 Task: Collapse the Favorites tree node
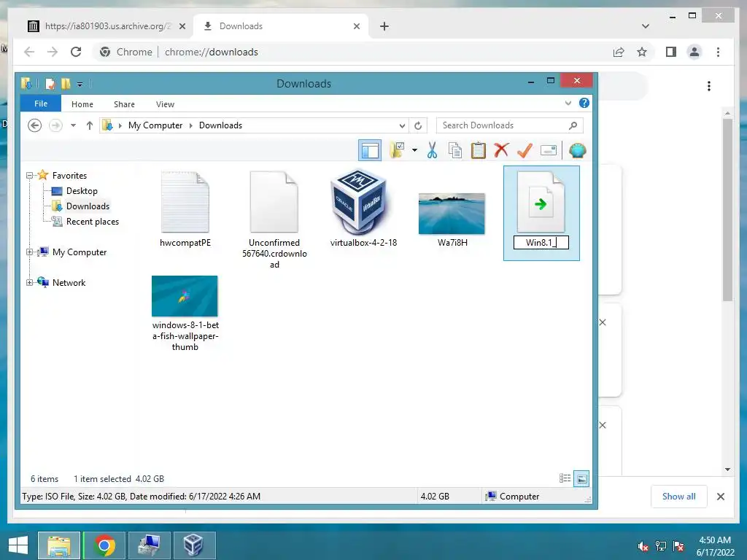[29, 175]
